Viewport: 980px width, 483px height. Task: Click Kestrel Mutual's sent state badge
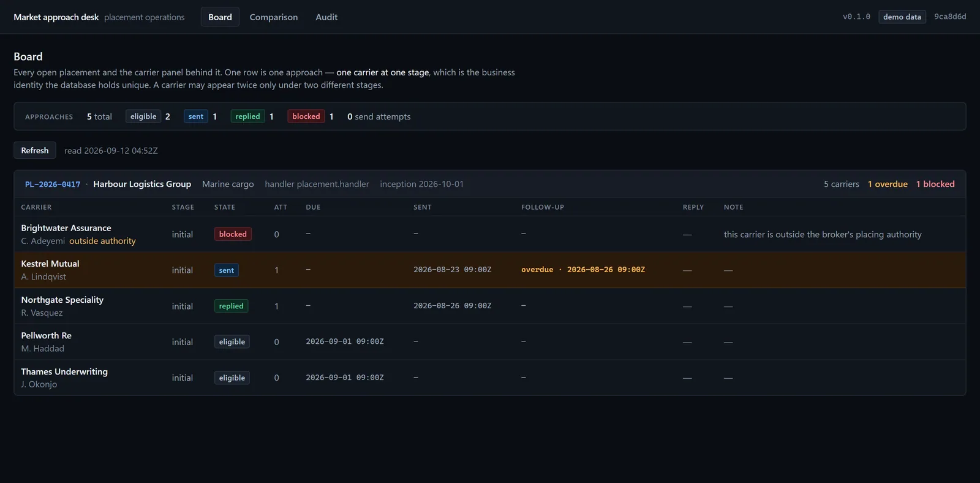(227, 270)
